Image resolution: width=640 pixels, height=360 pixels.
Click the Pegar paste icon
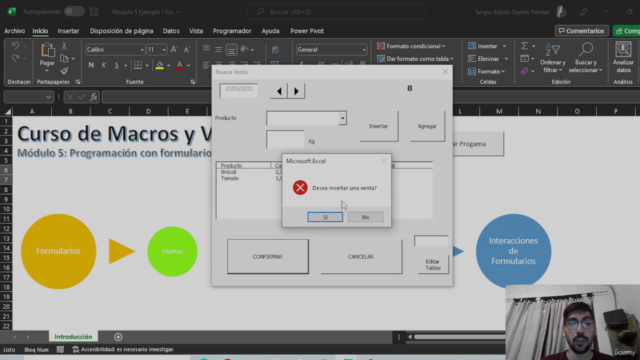(47, 50)
